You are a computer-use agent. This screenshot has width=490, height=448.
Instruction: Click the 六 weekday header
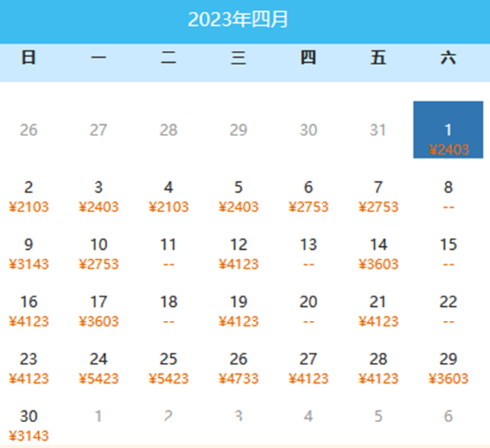pos(448,58)
